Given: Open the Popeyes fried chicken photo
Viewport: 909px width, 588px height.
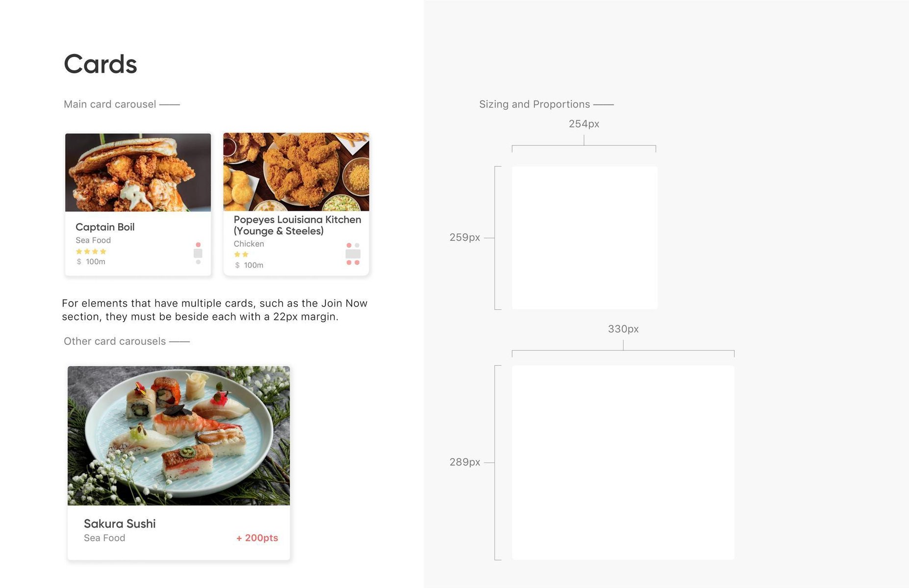Looking at the screenshot, I should pos(296,172).
